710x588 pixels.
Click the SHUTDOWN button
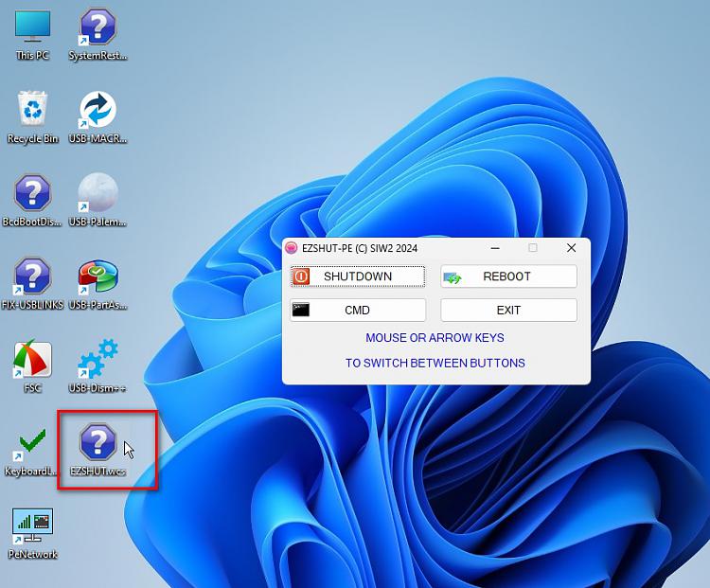pos(358,276)
